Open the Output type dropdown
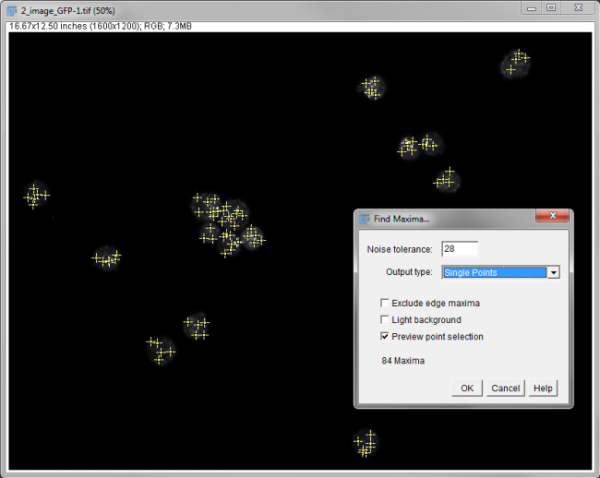600x478 pixels. 552,272
